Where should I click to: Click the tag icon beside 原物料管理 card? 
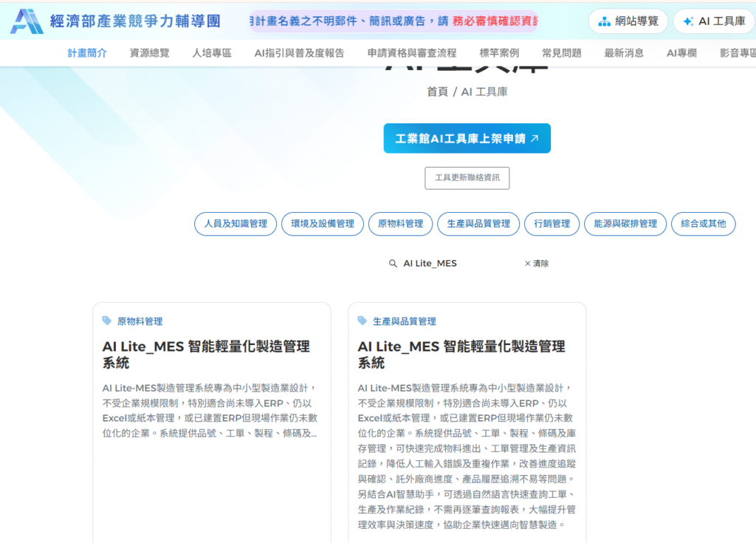click(106, 321)
